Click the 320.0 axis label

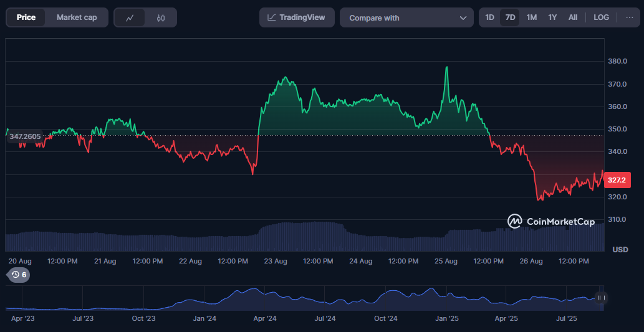point(617,197)
